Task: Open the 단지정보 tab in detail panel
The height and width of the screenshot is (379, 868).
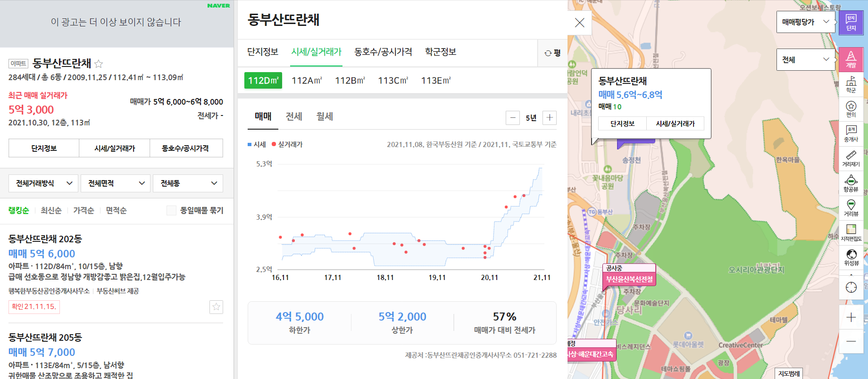Action: coord(263,52)
